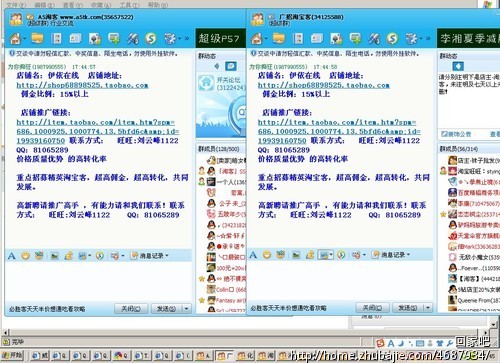
Task: Click the screenshot tool in 广播淘宝客 chat
Action: pyautogui.click(x=323, y=255)
